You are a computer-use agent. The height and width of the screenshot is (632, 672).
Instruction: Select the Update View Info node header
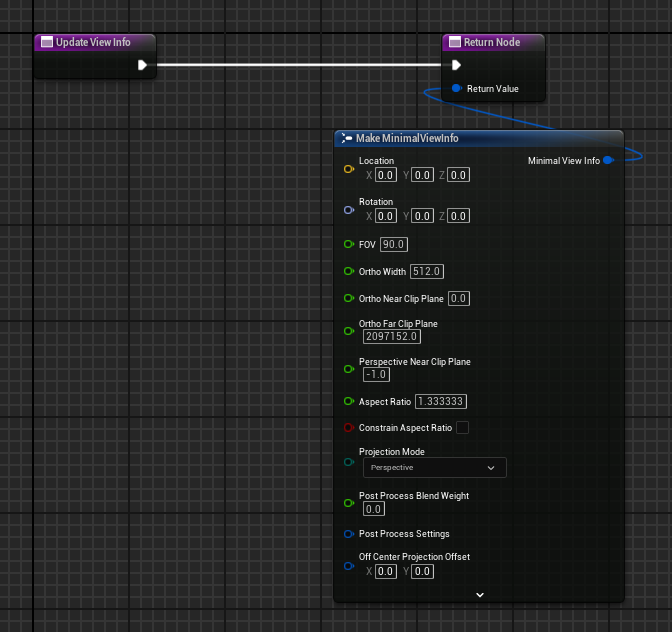(x=95, y=42)
